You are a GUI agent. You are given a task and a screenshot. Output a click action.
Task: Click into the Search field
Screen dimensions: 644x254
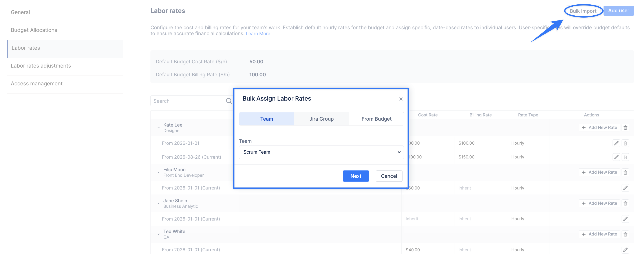pyautogui.click(x=188, y=101)
